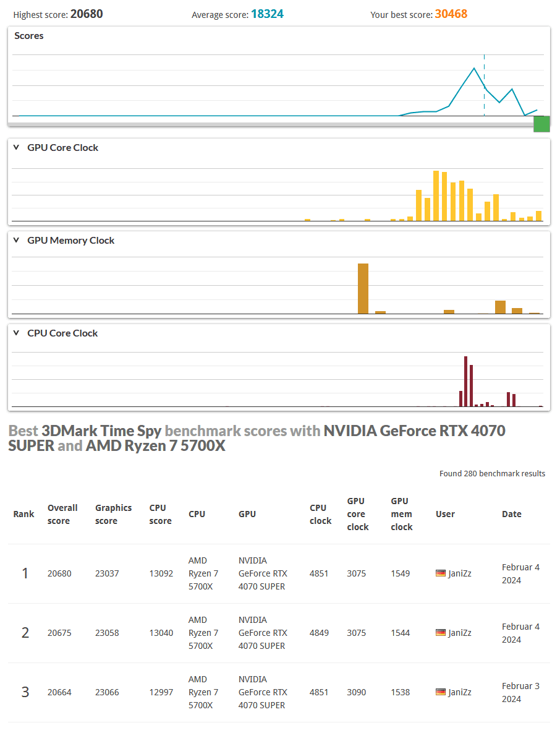Click graphics score 23058
This screenshot has height=733, width=560.
point(107,633)
